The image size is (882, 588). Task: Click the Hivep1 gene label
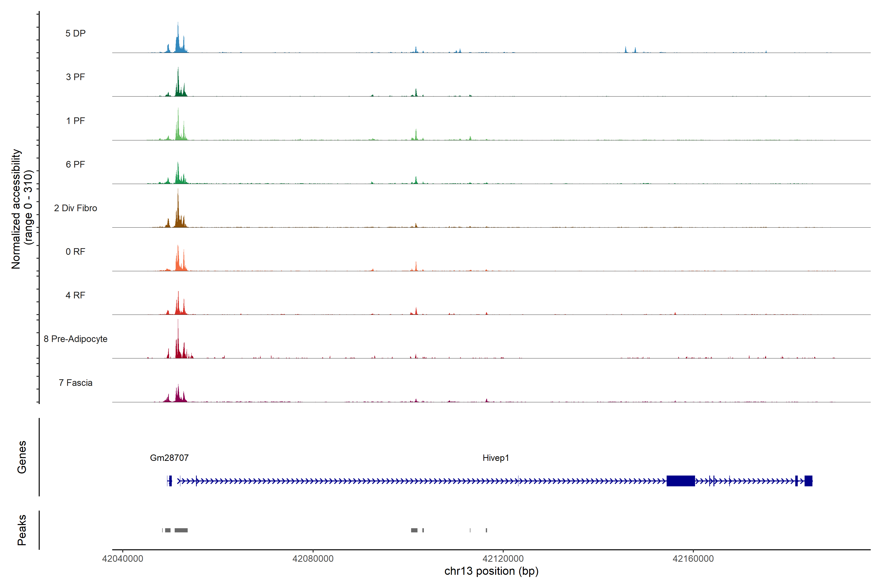[495, 458]
